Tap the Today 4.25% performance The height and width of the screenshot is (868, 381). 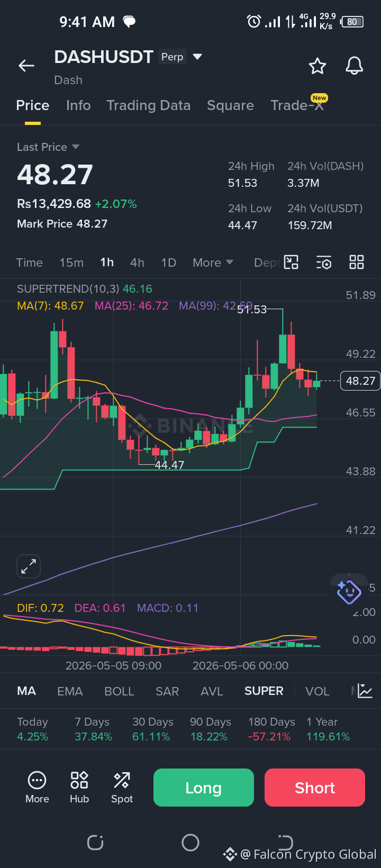point(32,729)
